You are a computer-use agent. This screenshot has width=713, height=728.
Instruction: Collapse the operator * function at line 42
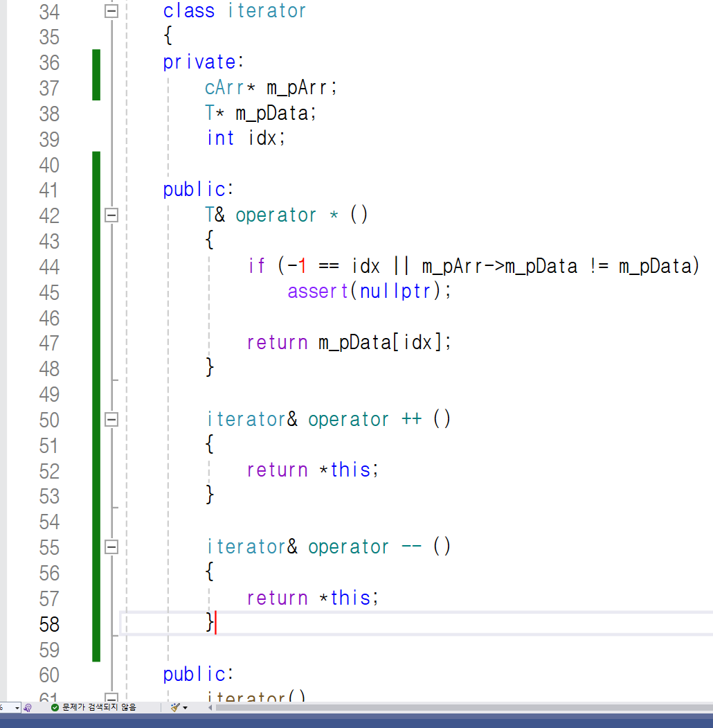[x=111, y=215]
